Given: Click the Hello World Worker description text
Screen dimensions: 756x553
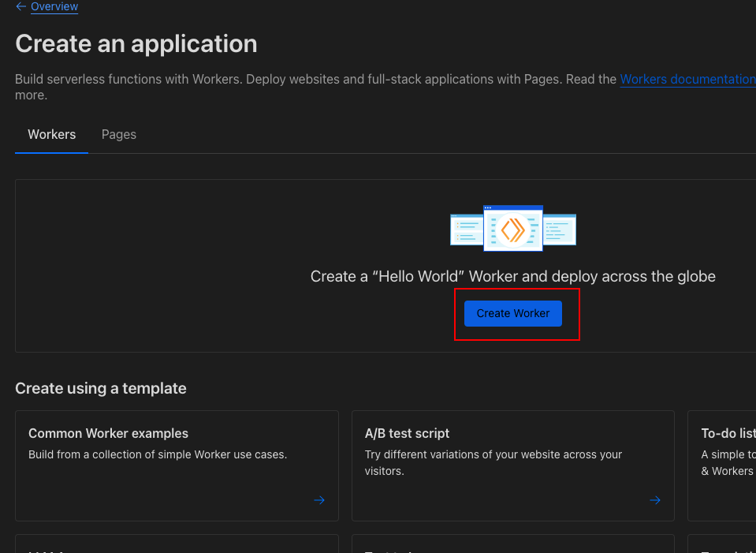Looking at the screenshot, I should click(512, 276).
